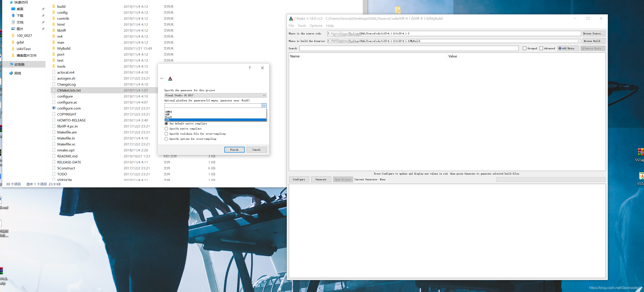
Task: Expand the build binaries path dropdown
Action: [578, 41]
